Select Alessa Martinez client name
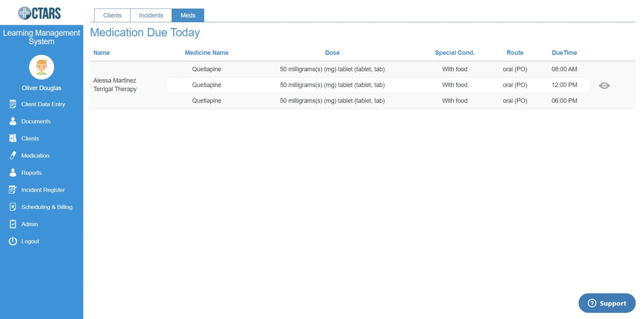The width and height of the screenshot is (644, 319). [x=114, y=80]
